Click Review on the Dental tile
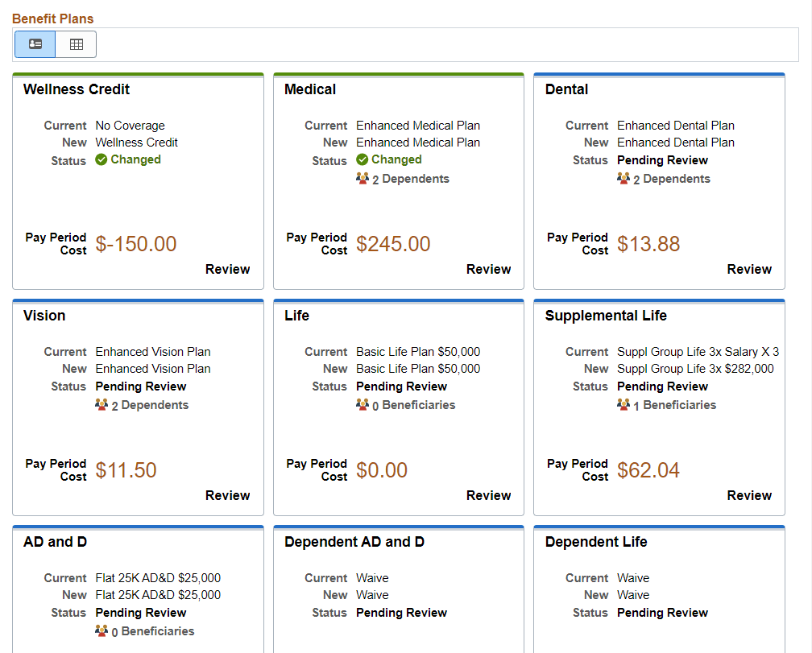Viewport: 812px width, 653px height. [749, 270]
